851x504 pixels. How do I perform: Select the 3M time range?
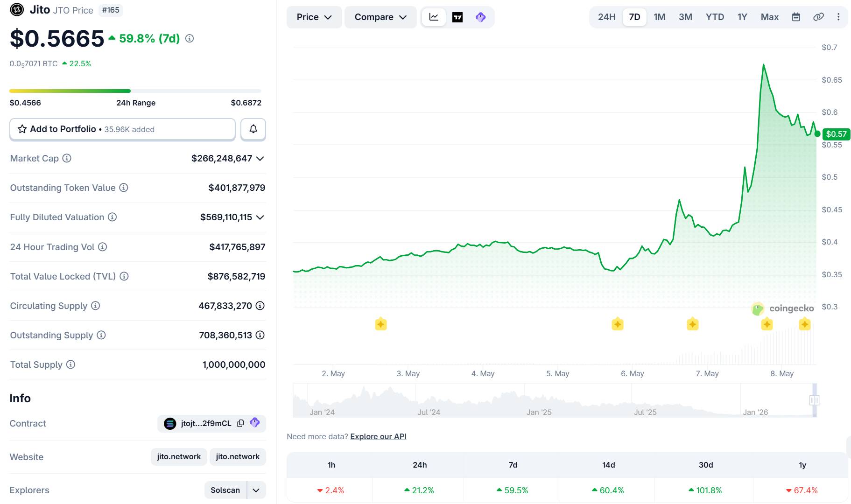click(685, 17)
